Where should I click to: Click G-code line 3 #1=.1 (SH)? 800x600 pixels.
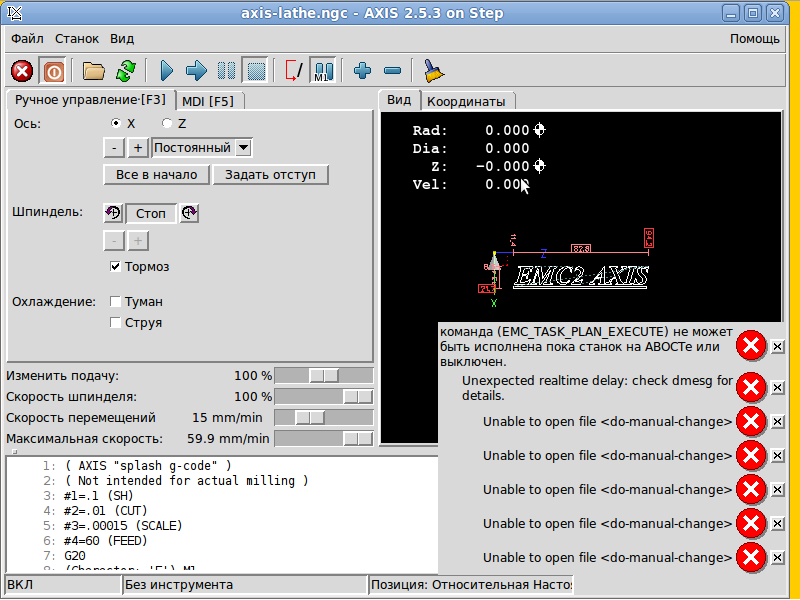[x=99, y=495]
